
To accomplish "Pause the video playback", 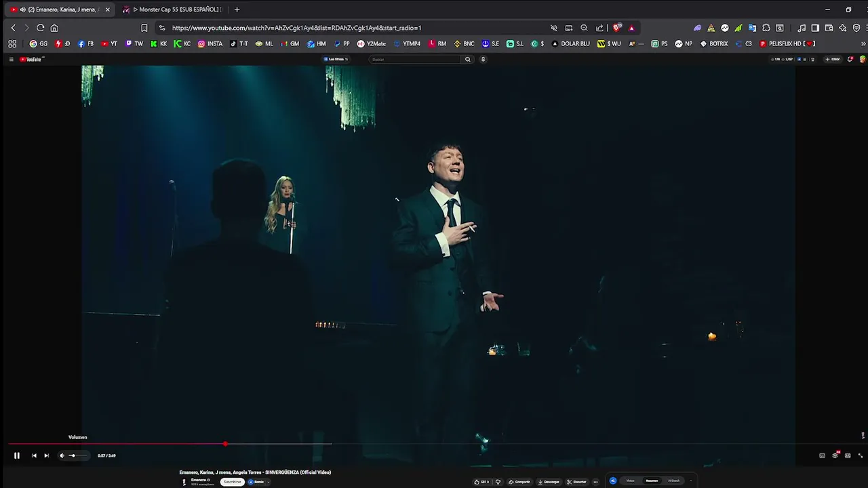I will (17, 455).
